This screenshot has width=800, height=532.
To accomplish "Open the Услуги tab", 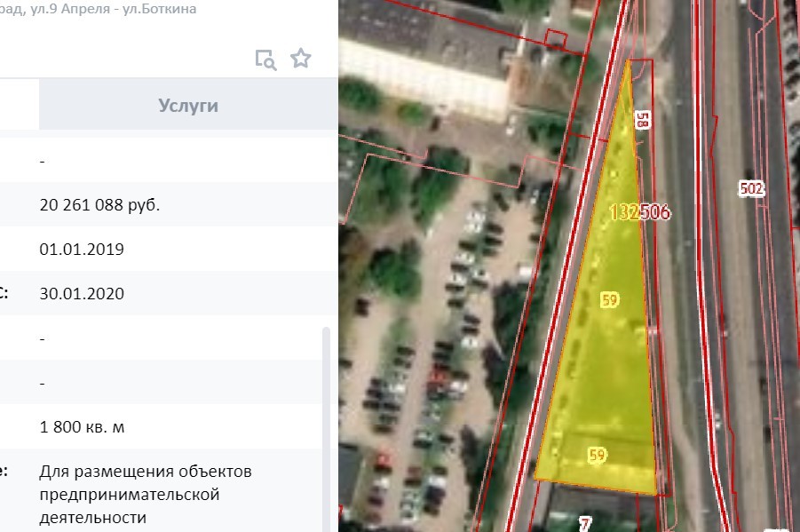I will tap(188, 105).
